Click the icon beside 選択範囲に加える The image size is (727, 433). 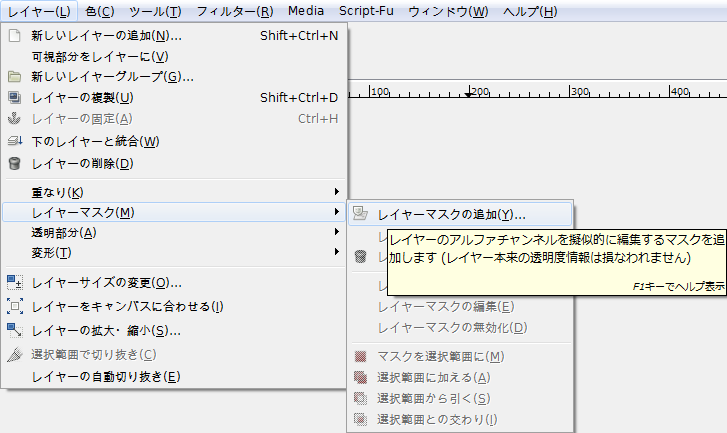coord(360,377)
